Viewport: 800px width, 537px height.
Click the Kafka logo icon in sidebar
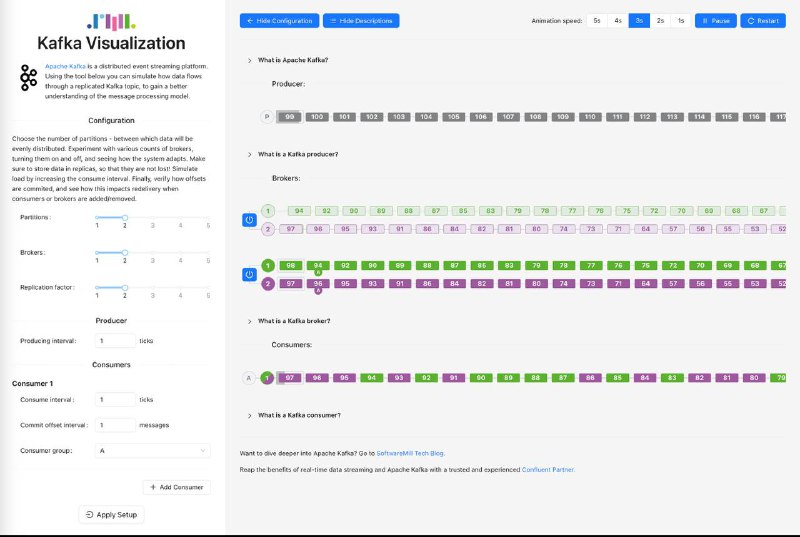28,78
